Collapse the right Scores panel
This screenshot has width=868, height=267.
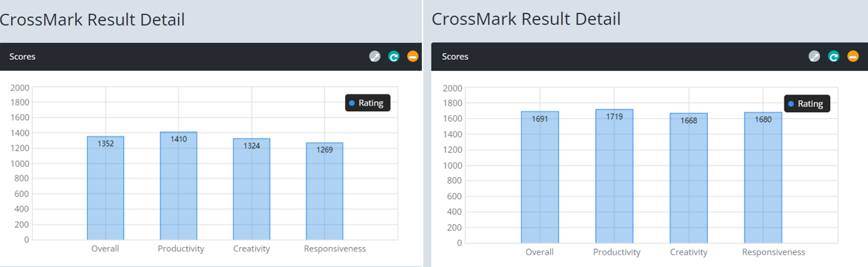[852, 56]
